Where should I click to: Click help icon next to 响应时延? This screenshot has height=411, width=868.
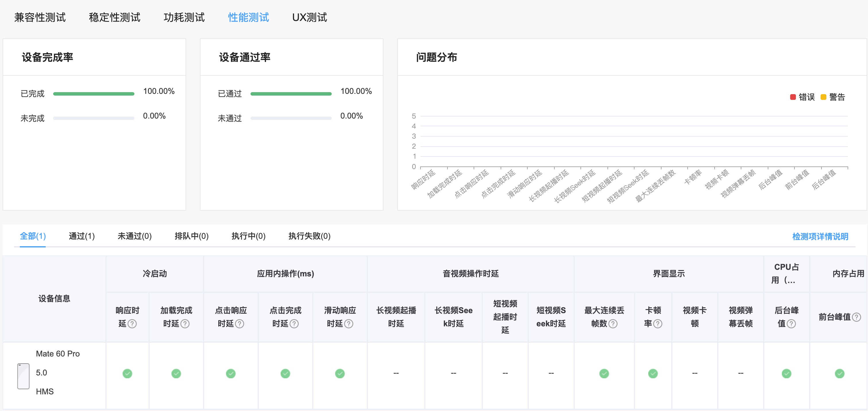[132, 323]
